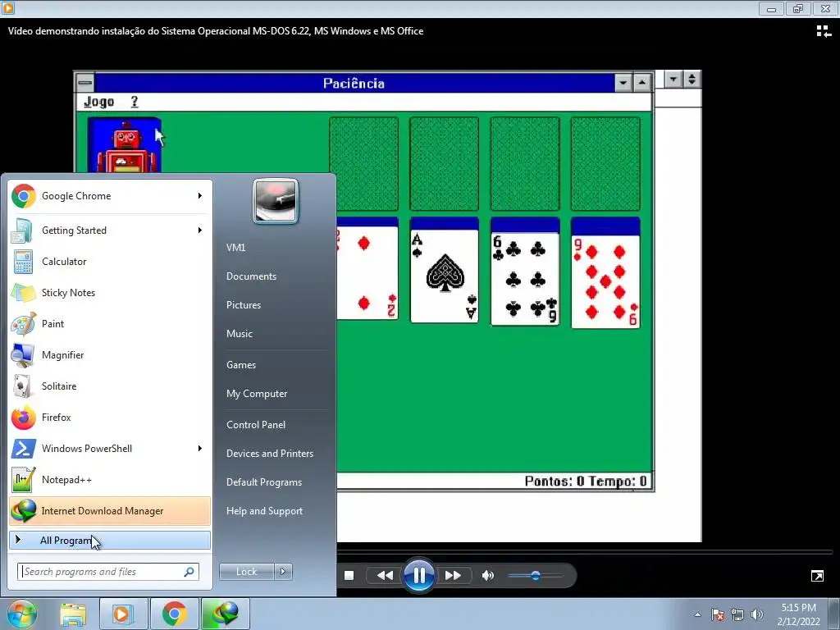Open Media Player taskbar icon
840x630 pixels.
pyautogui.click(x=122, y=614)
